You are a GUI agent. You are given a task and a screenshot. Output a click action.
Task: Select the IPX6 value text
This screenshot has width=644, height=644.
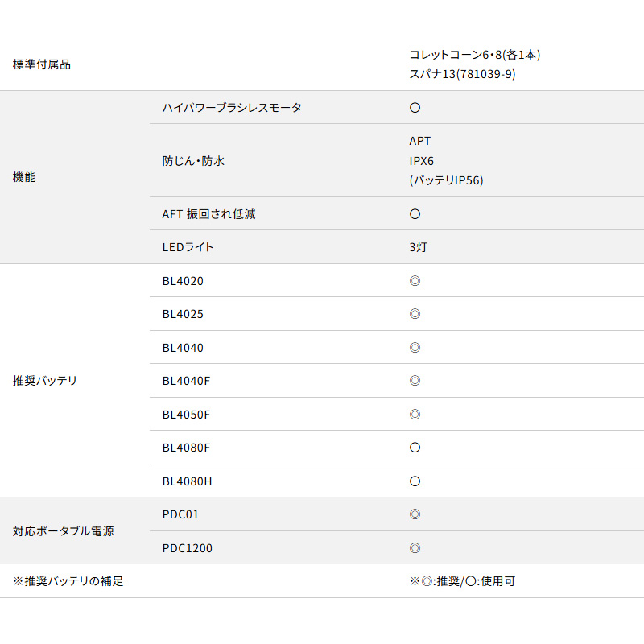421,160
